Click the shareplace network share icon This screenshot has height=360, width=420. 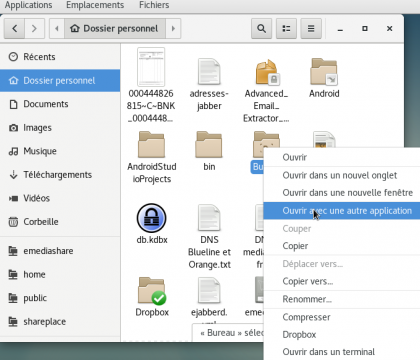pos(13,322)
